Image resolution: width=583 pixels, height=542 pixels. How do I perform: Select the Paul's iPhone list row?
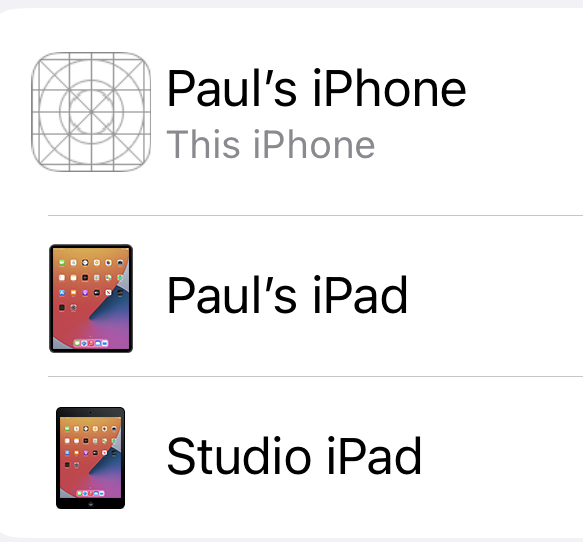pyautogui.click(x=292, y=112)
